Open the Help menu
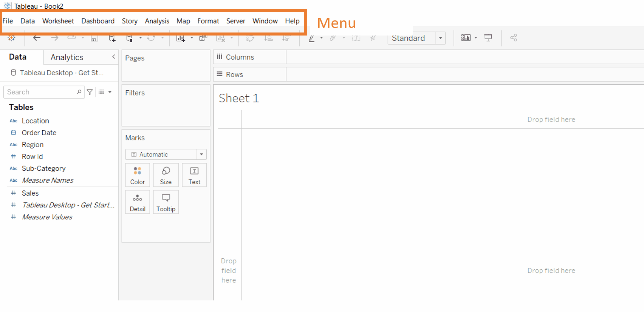Image resolution: width=644 pixels, height=312 pixels. click(292, 21)
